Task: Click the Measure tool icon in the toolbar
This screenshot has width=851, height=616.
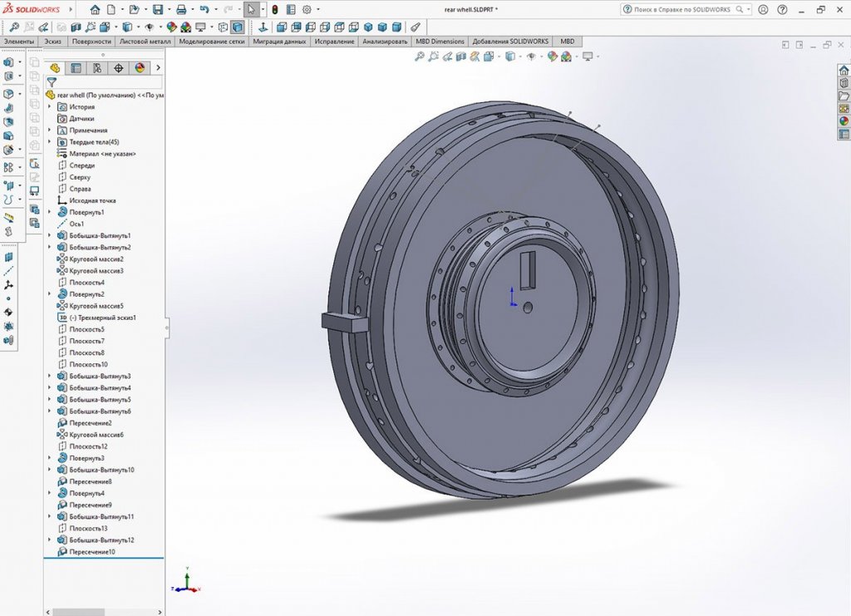Action: click(x=416, y=27)
